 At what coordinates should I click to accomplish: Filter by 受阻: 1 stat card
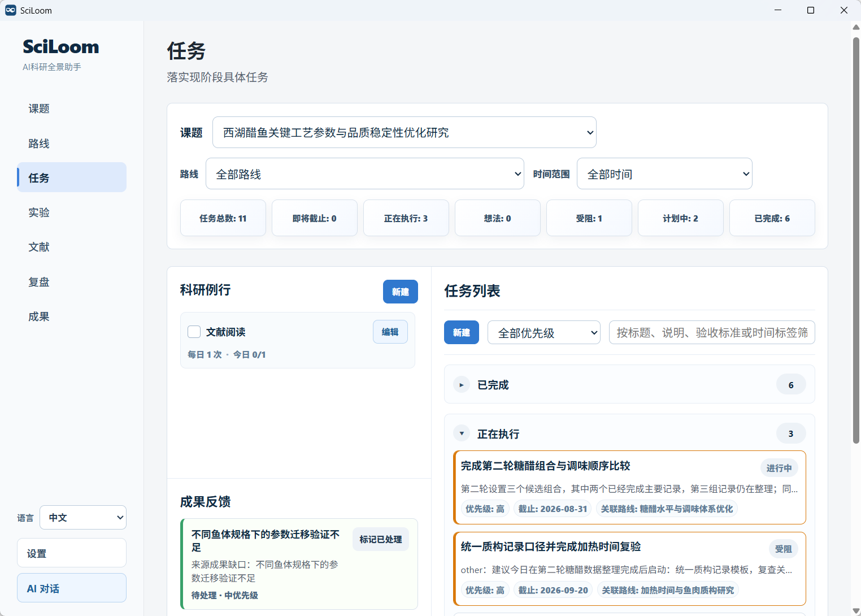coord(589,218)
